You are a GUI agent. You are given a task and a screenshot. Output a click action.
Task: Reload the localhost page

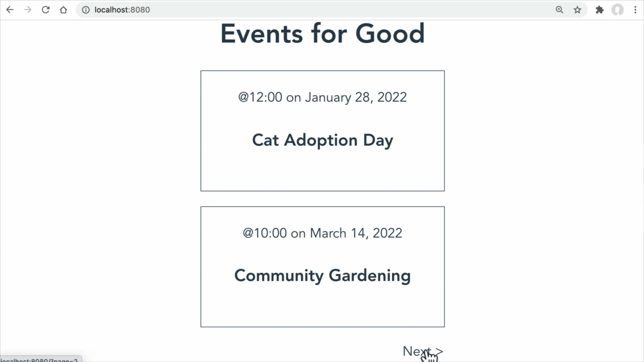click(45, 10)
